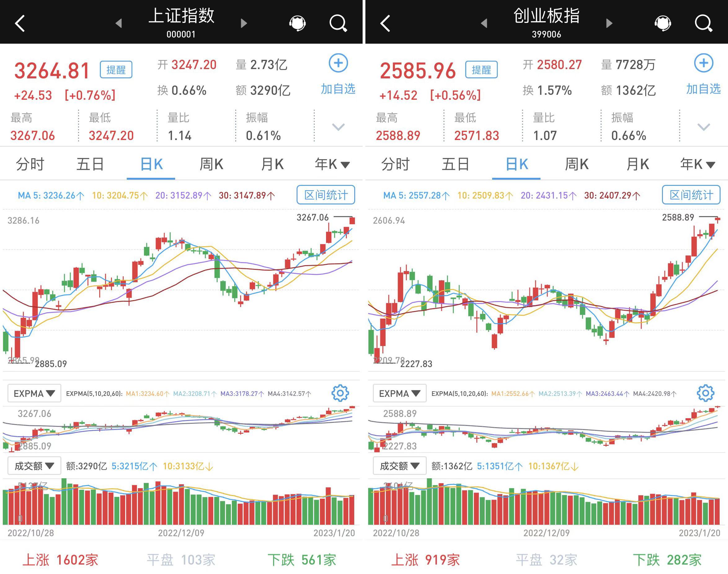Add 创业板指 to watchlist with plus icon
This screenshot has height=574, width=728.
click(704, 63)
